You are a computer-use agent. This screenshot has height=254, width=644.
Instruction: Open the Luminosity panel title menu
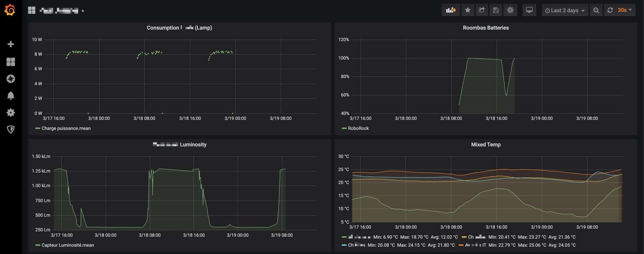point(179,144)
